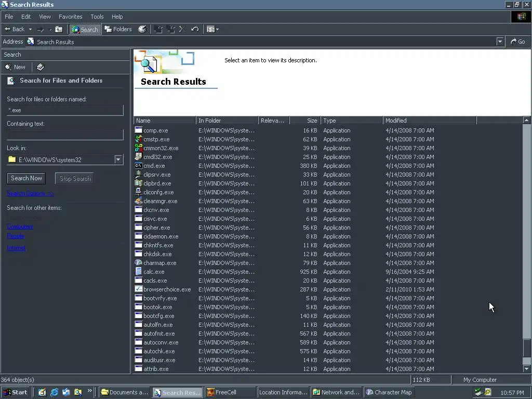Click the Copy To toolbar icon

tap(170, 29)
